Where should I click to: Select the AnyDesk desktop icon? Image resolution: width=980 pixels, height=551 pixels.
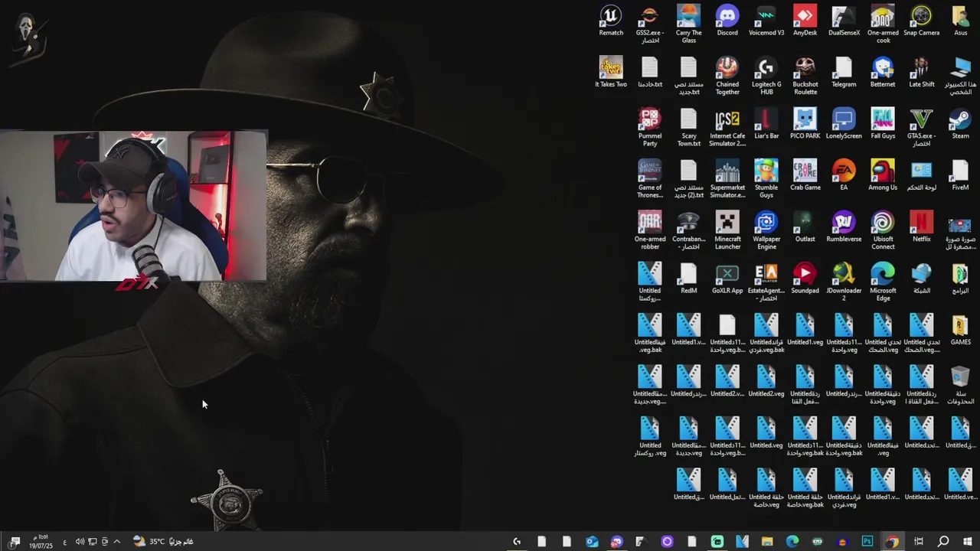pos(805,21)
